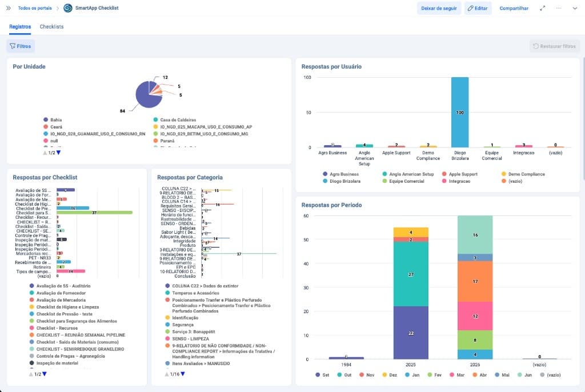Click the Deixar de seguir button

439,8
